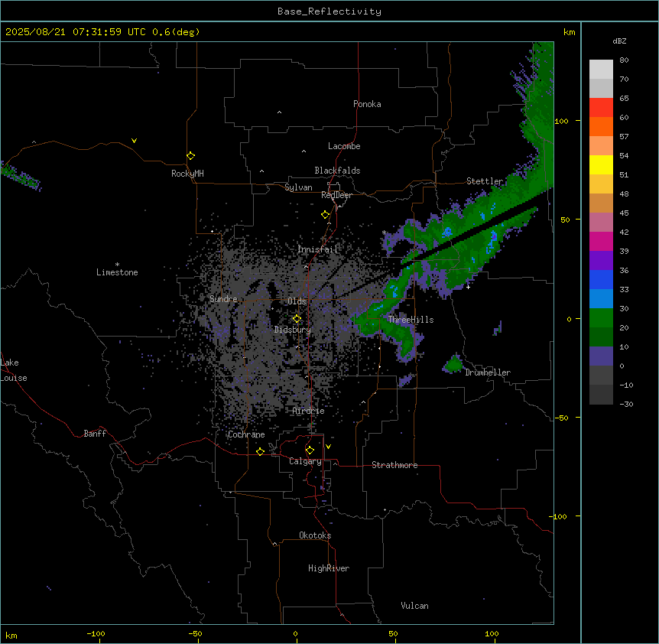Click the white asterisk marker above Limestone
The width and height of the screenshot is (659, 644).
point(117,265)
